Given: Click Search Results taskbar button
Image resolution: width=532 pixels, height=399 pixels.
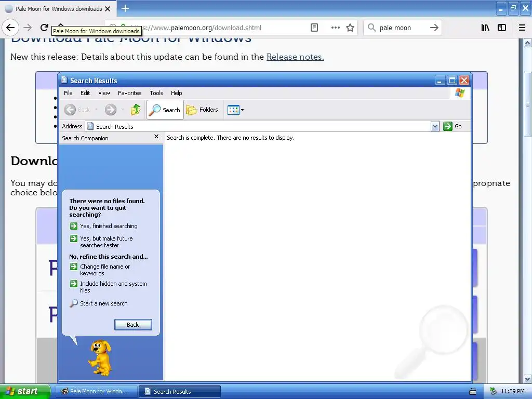Looking at the screenshot, I should click(x=180, y=392).
